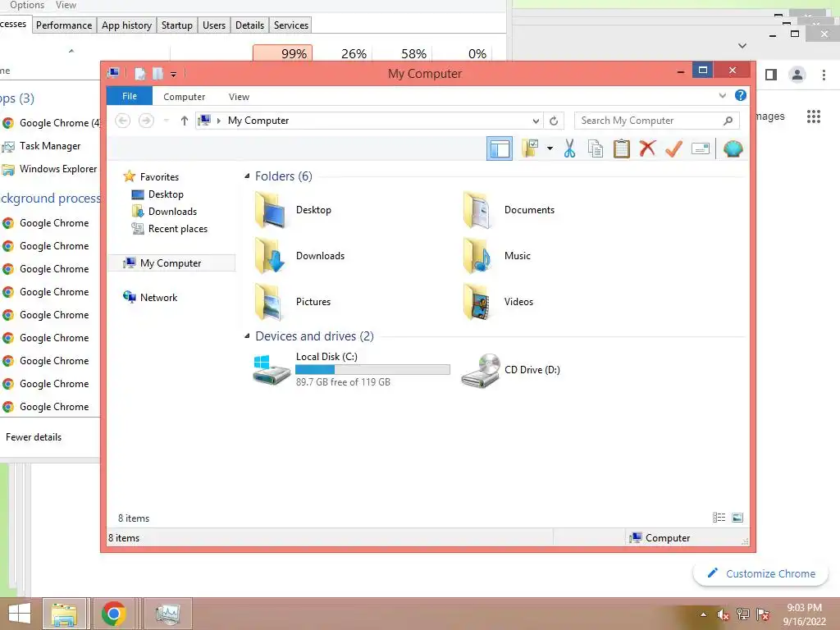Open Google apps grid icon in Chrome
Image resolution: width=840 pixels, height=630 pixels.
click(x=813, y=116)
